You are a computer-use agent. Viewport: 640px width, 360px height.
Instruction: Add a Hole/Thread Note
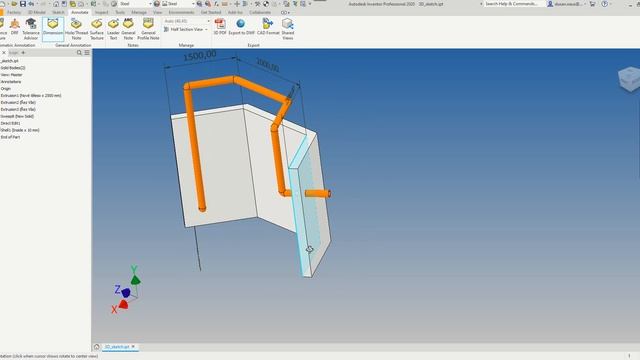click(76, 29)
